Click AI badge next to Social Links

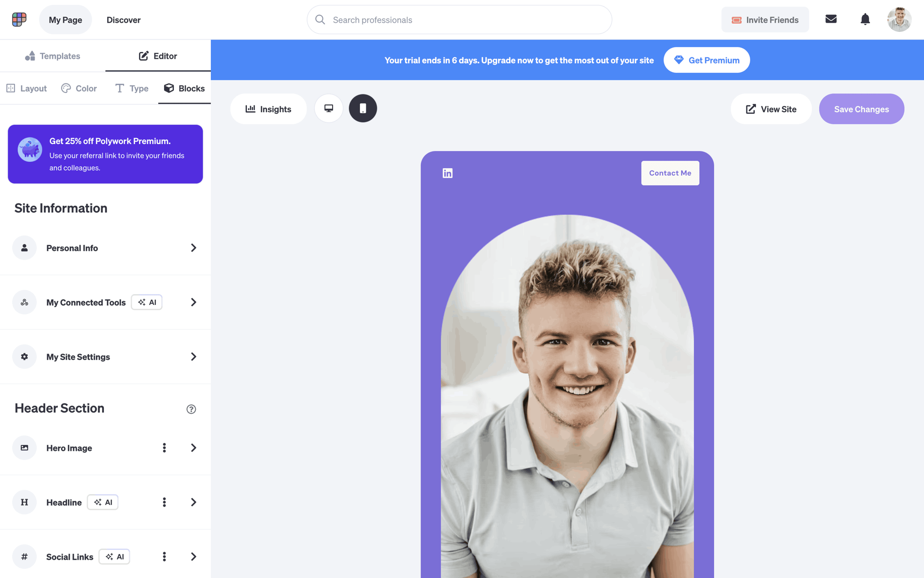pyautogui.click(x=115, y=557)
